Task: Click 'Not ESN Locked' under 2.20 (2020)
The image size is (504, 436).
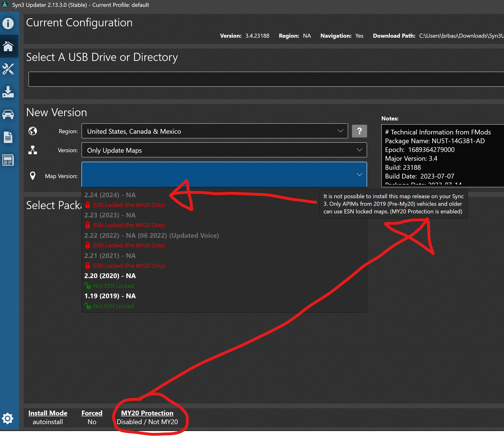Action: (113, 286)
